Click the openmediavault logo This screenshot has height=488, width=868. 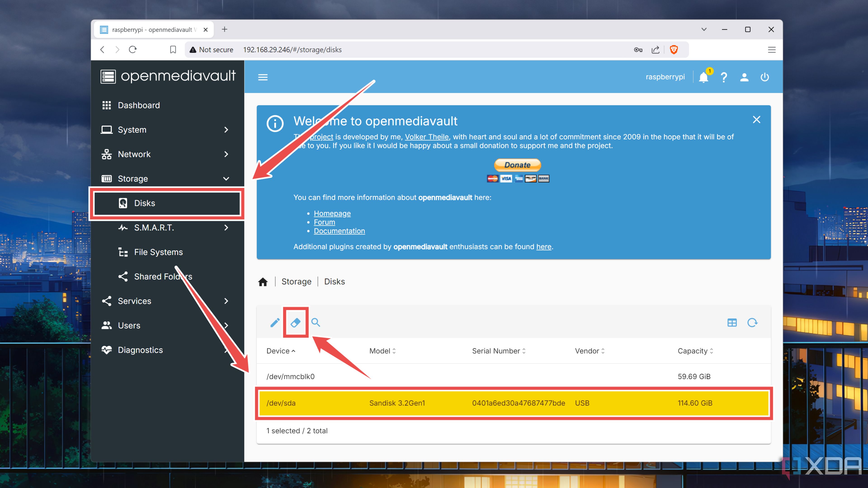[168, 76]
